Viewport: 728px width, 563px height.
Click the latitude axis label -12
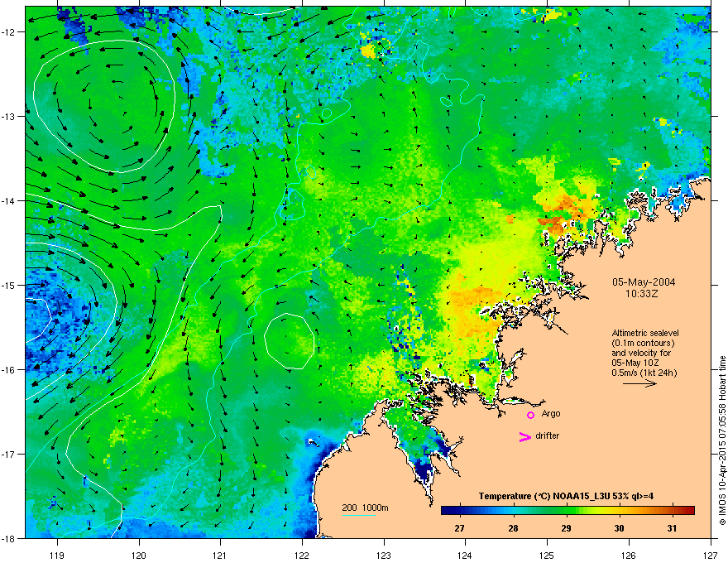(9, 32)
